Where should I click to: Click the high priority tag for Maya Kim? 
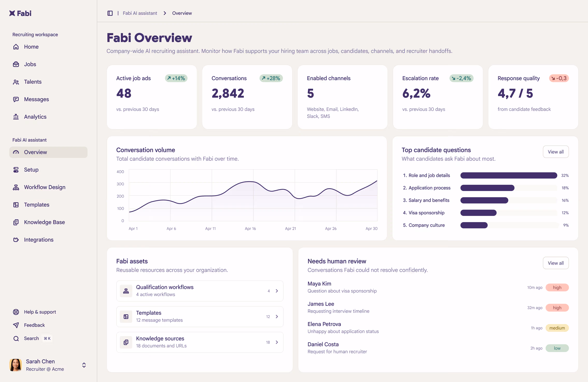click(557, 287)
